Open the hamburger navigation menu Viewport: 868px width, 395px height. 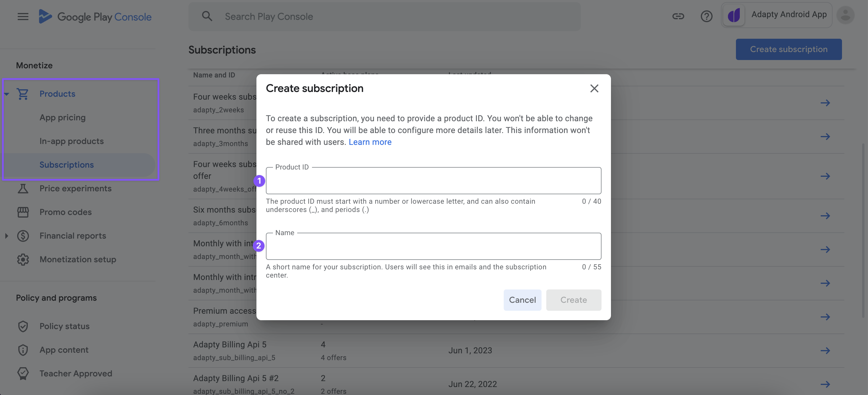tap(23, 16)
